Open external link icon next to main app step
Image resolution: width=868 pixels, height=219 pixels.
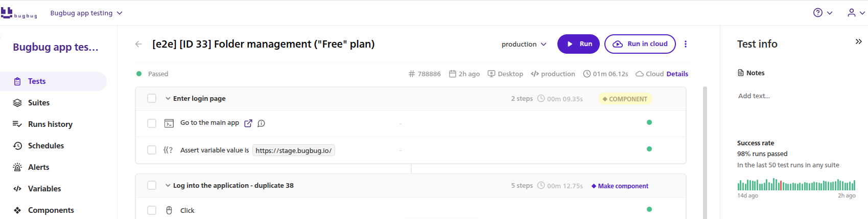248,123
